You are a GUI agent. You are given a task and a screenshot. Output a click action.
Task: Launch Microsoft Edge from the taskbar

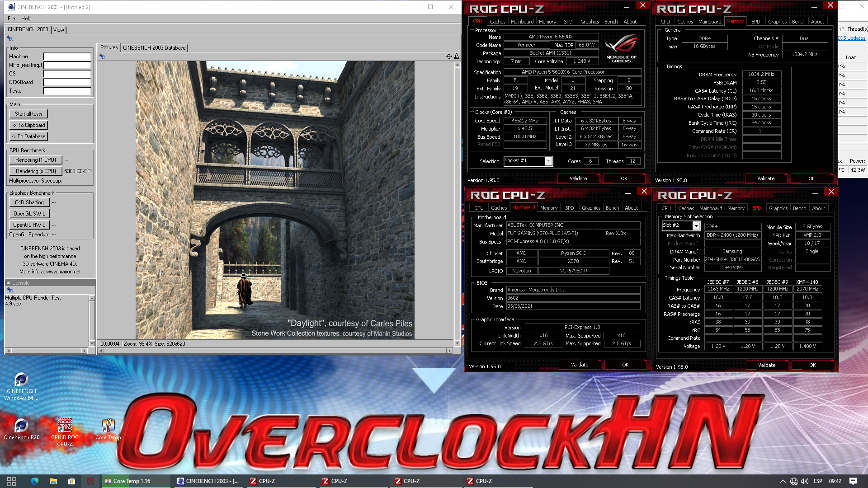coord(35,481)
